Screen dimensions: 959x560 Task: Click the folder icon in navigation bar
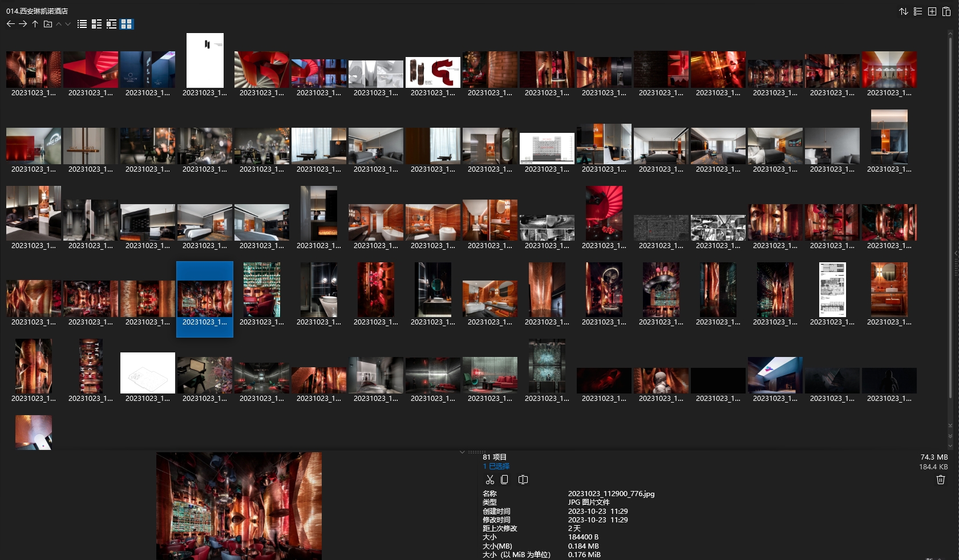(48, 24)
